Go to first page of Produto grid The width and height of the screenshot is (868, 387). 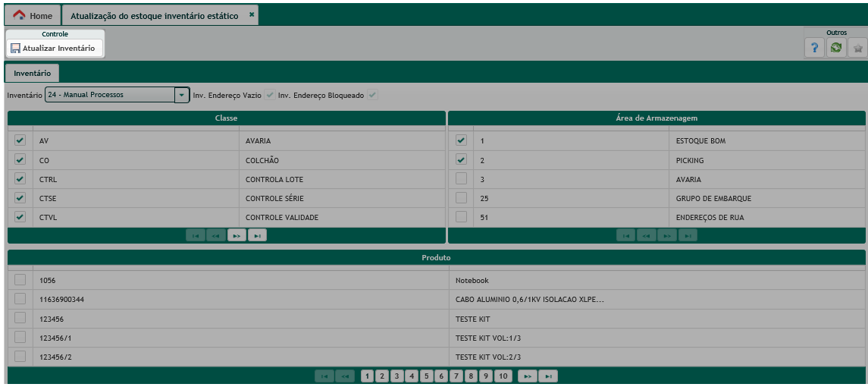pyautogui.click(x=324, y=376)
